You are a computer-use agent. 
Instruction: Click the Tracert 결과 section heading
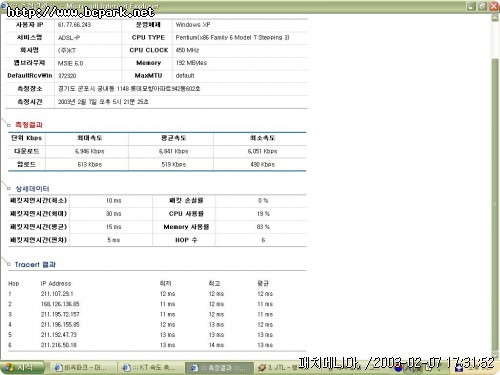click(x=35, y=265)
